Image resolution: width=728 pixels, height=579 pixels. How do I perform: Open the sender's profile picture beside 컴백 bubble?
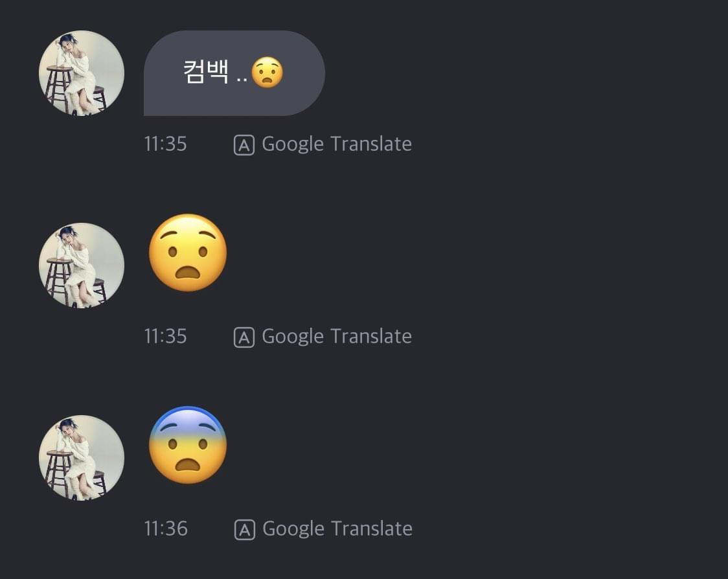82,73
